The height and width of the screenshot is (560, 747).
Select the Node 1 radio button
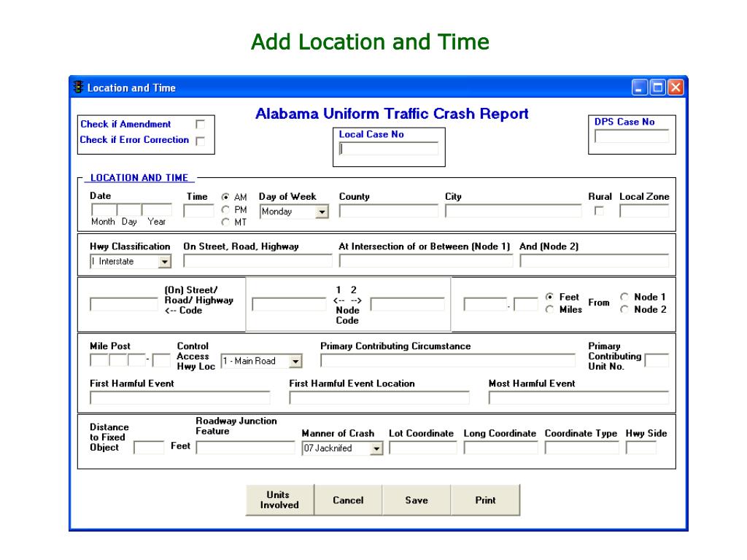[x=624, y=297]
